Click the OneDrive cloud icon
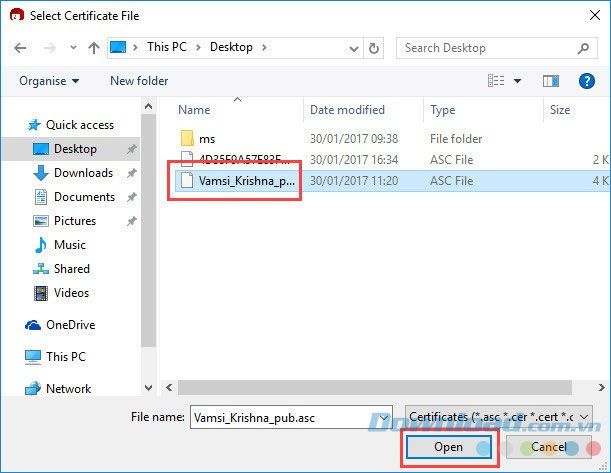This screenshot has width=611, height=473. pos(33,325)
